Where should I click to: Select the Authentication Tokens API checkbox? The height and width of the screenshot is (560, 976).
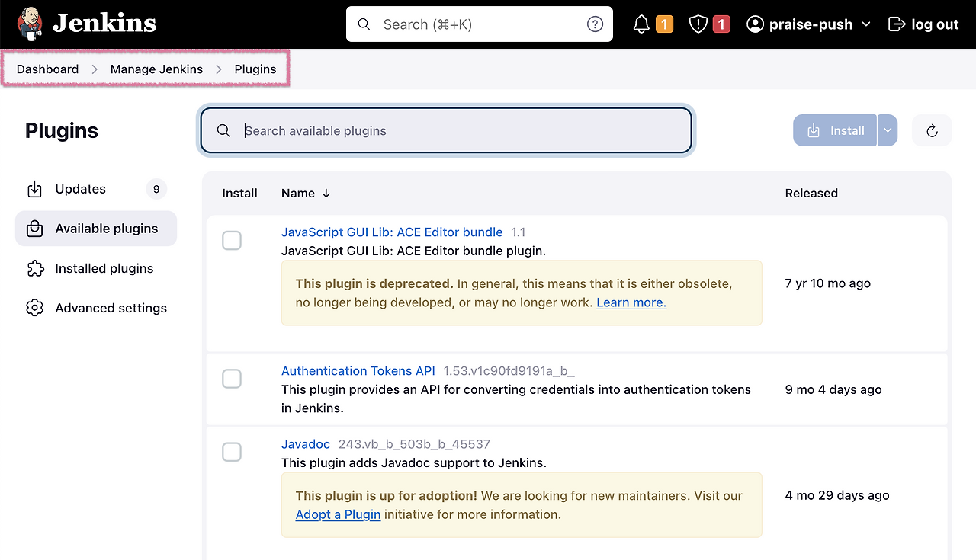pos(232,379)
